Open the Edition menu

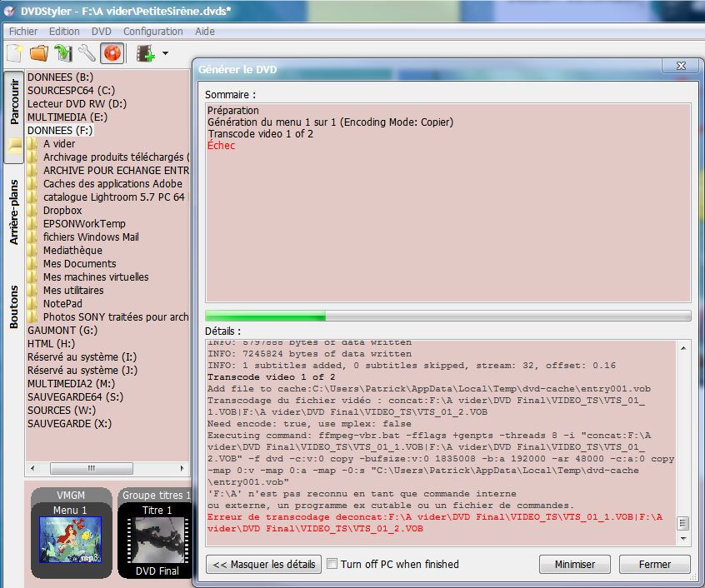click(64, 32)
